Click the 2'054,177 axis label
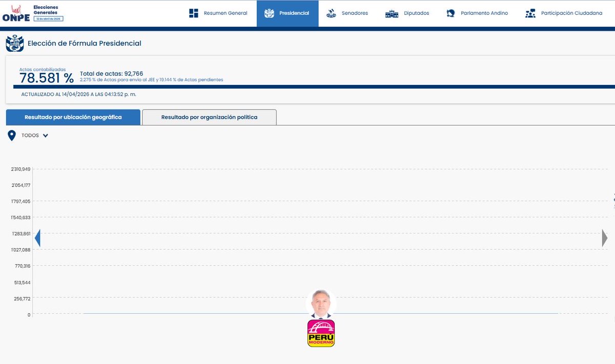Viewport: 615px width, 364px height. click(x=20, y=185)
